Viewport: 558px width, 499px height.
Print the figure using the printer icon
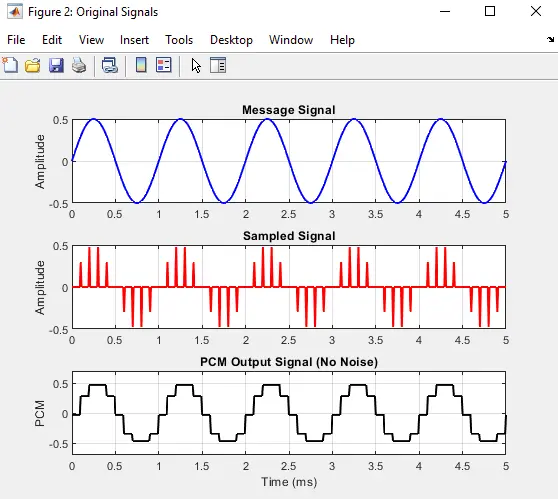click(79, 65)
